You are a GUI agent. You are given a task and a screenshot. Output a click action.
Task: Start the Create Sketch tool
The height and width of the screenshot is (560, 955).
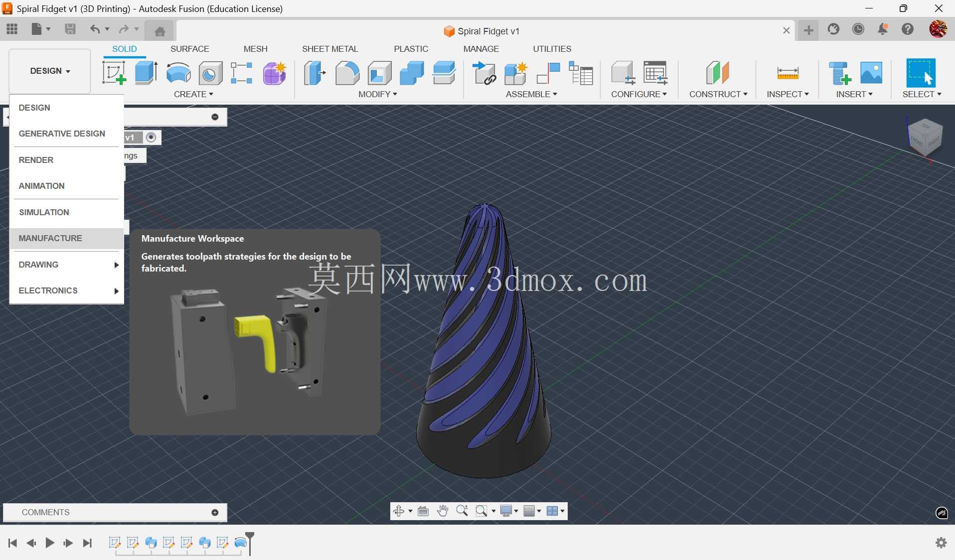[x=114, y=73]
